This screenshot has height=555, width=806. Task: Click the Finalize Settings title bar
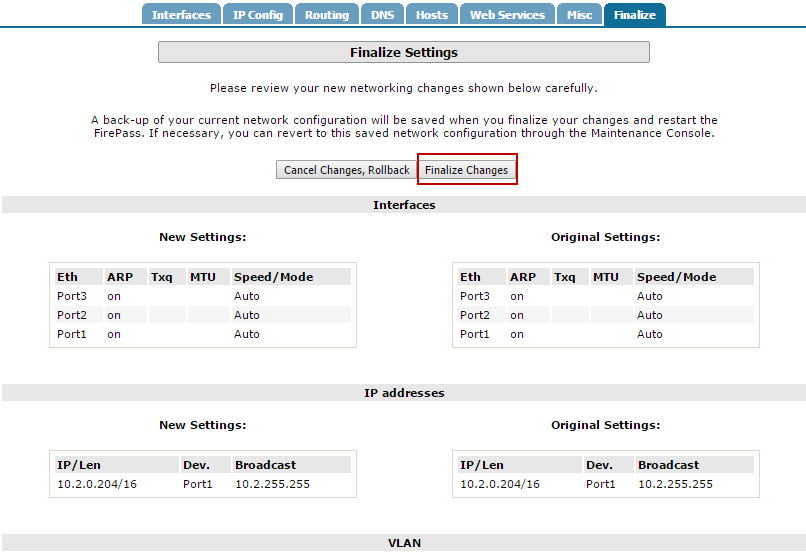coord(403,52)
